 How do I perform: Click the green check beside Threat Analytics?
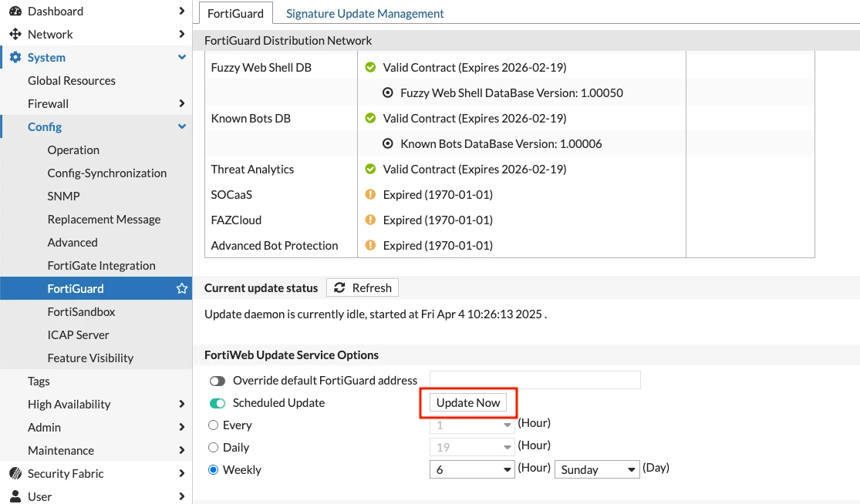[370, 170]
